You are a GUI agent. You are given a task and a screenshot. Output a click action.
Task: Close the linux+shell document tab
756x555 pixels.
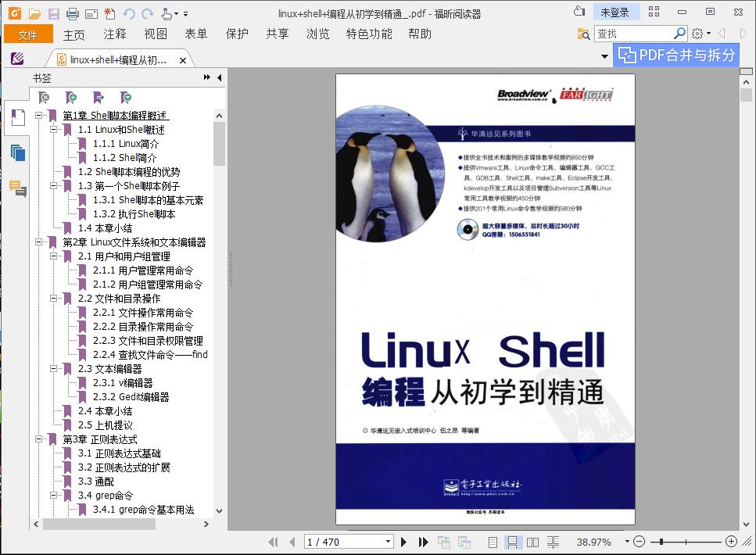(183, 60)
